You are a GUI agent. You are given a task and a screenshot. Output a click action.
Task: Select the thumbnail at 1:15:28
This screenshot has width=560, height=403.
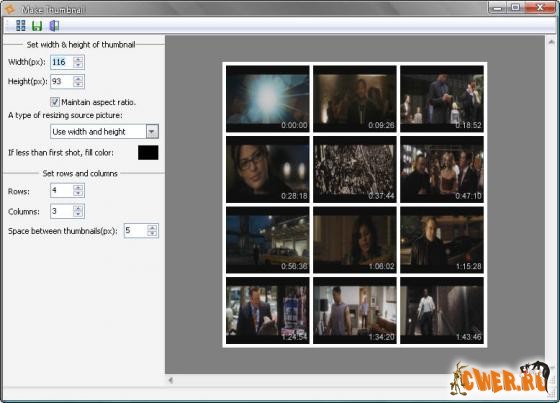(x=442, y=240)
